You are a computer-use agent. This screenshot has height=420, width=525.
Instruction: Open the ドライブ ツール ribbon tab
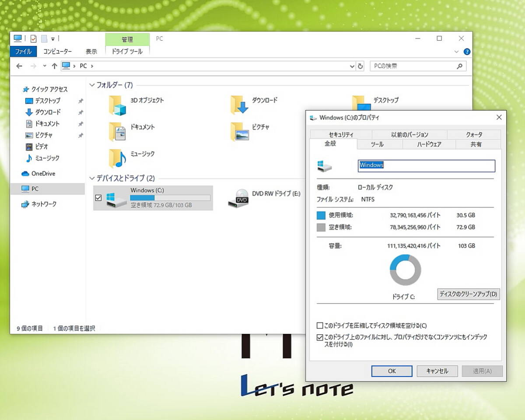[127, 51]
